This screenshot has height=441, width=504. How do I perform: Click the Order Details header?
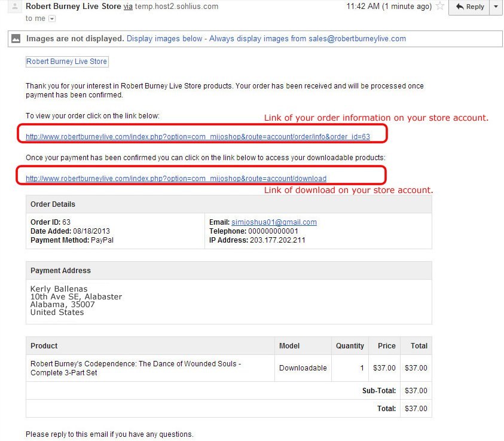(x=228, y=204)
